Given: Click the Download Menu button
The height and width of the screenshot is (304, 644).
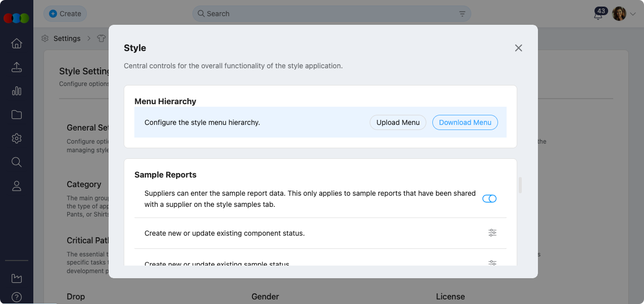Looking at the screenshot, I should 465,122.
